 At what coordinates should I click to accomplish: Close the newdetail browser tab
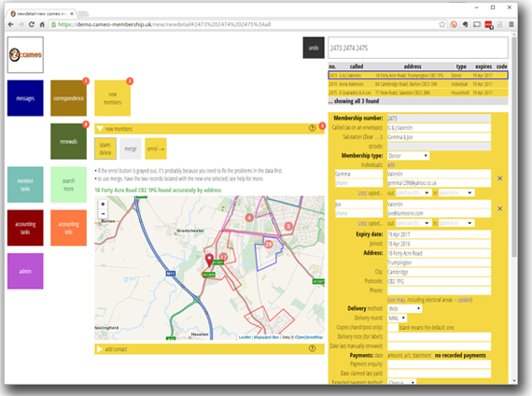72,14
